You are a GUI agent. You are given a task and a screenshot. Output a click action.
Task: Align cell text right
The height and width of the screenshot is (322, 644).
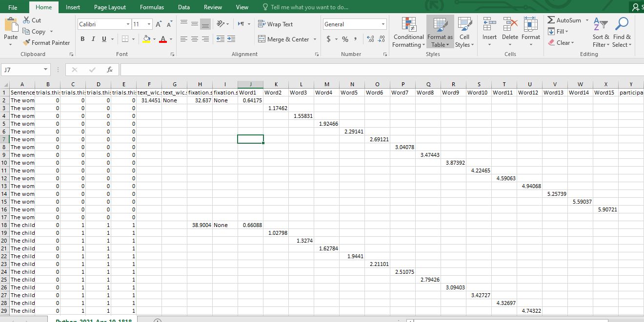205,39
